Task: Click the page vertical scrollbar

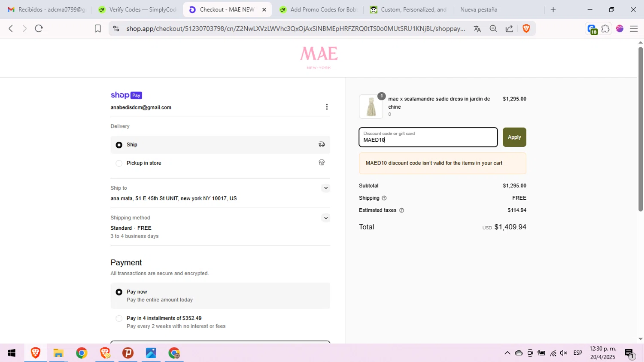Action: [641, 129]
